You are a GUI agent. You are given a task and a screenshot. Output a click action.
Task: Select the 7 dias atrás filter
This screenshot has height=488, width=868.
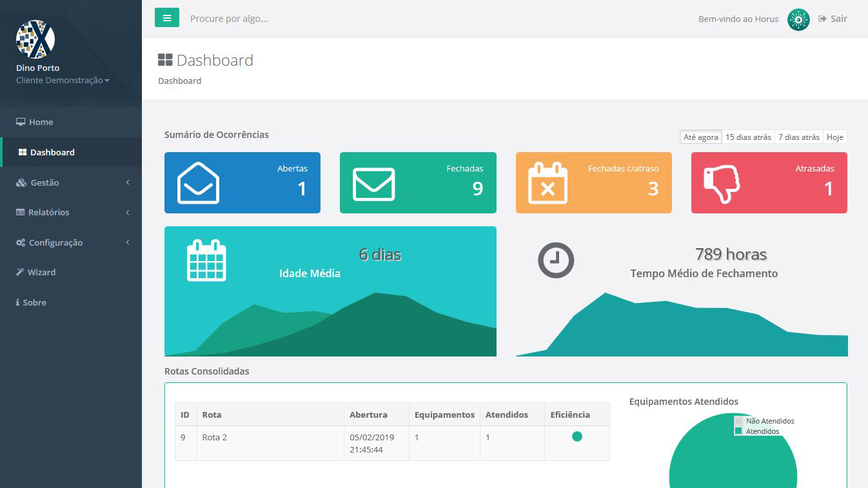(799, 137)
